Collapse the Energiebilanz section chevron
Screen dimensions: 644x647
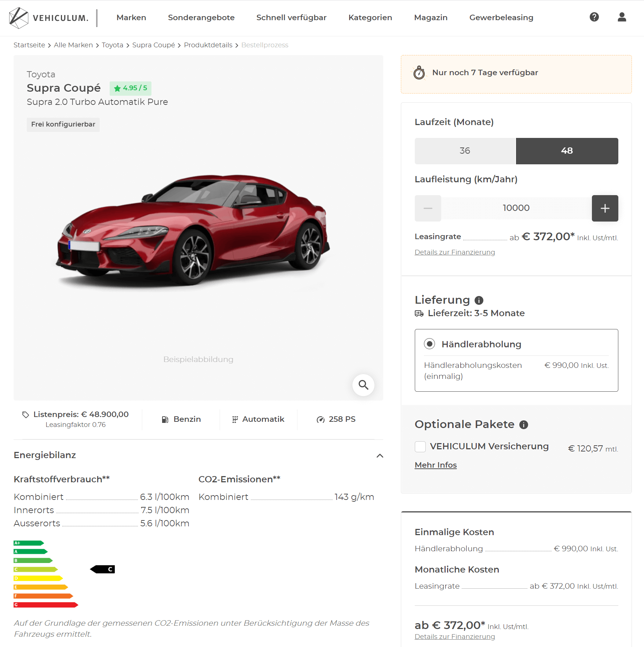[380, 456]
